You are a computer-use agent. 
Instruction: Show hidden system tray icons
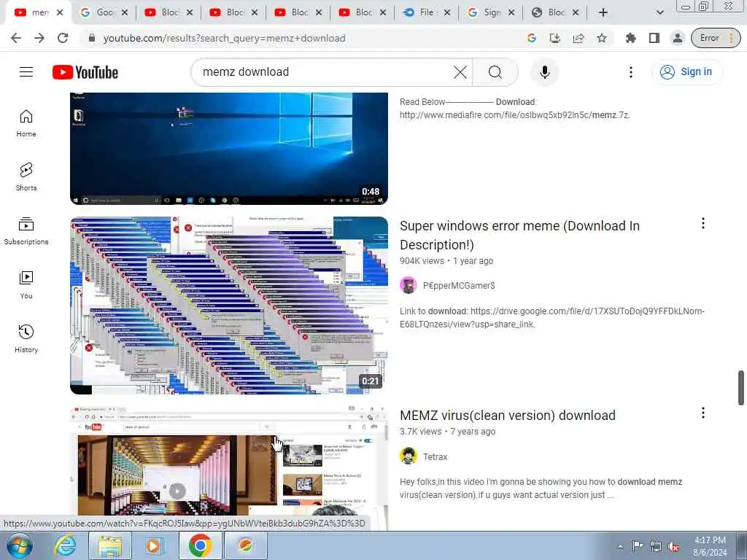(x=620, y=546)
